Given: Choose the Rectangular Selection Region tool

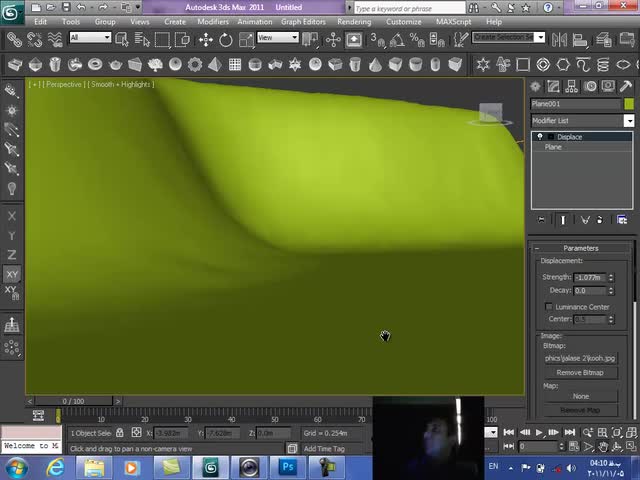Looking at the screenshot, I should point(162,40).
